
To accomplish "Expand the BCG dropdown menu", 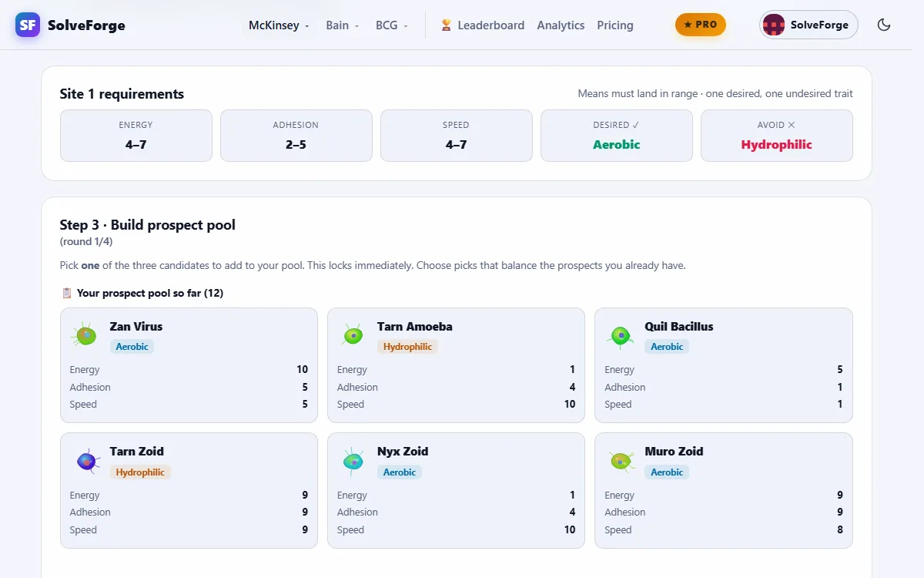I will point(392,25).
